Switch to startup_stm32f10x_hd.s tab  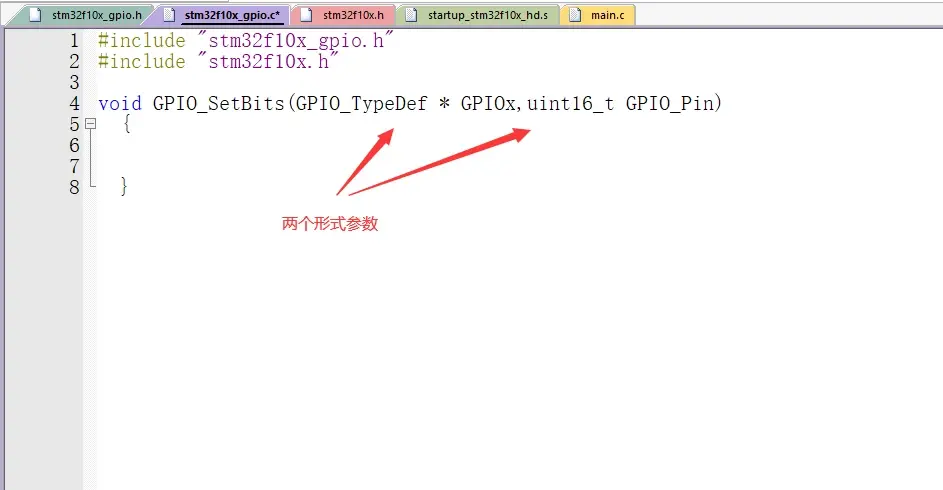(479, 15)
